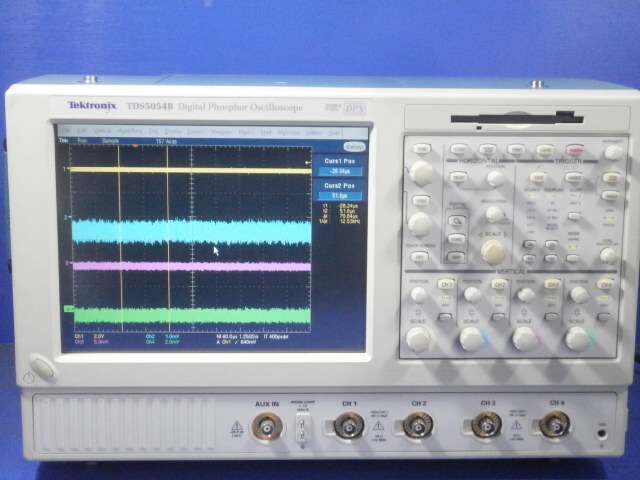Open the Horiz/Acq menu

click(x=130, y=131)
